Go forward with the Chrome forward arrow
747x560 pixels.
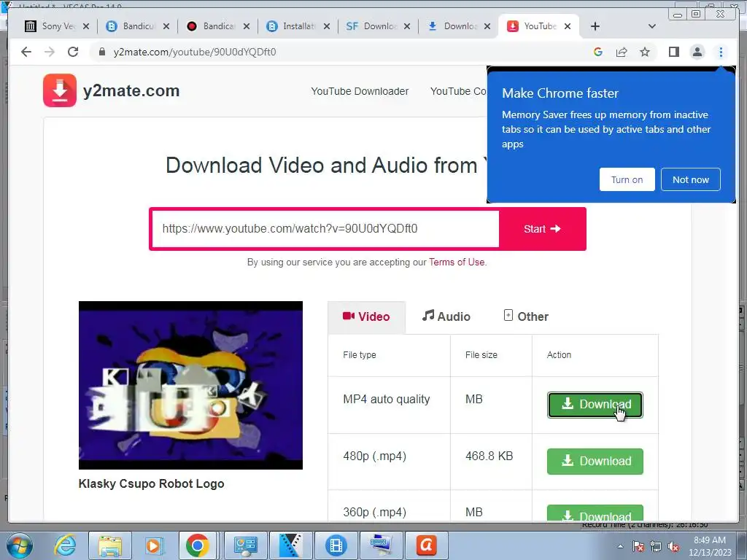(x=50, y=52)
